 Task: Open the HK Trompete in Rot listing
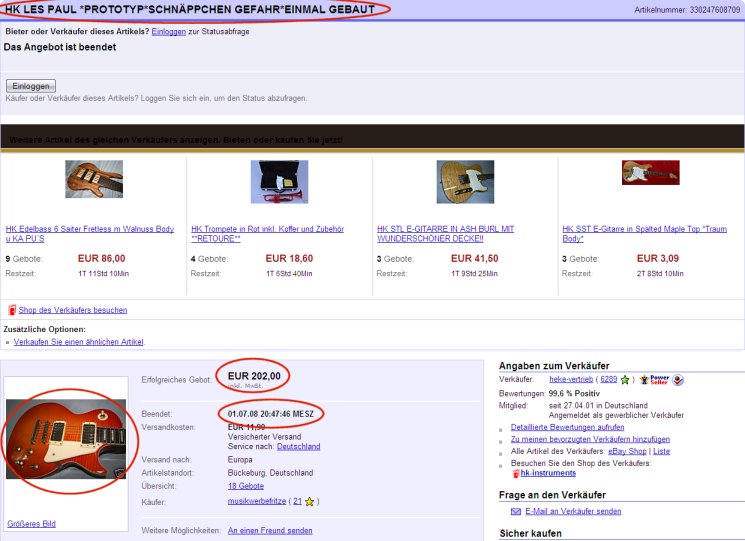point(267,234)
